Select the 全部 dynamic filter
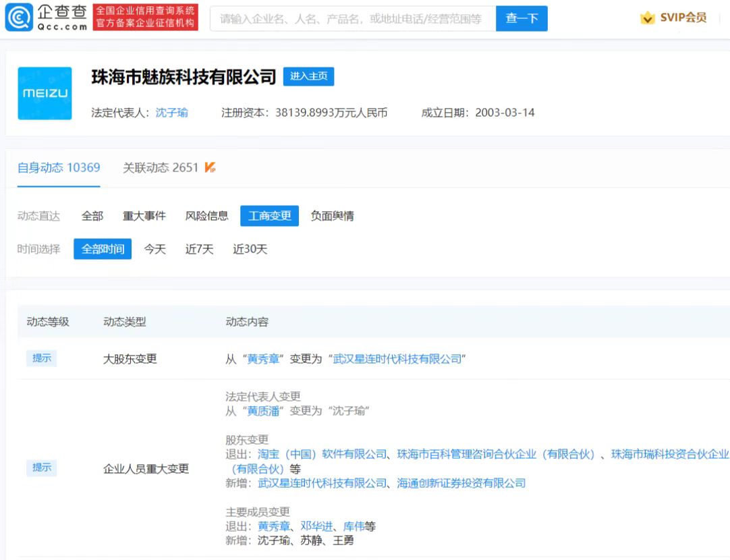 pos(92,216)
